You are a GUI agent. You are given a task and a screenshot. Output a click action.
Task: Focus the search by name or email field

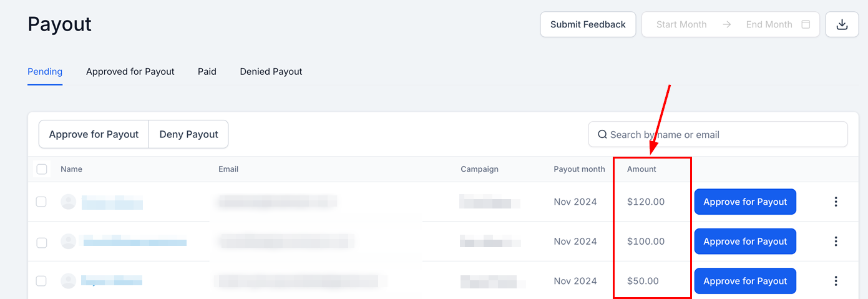718,134
